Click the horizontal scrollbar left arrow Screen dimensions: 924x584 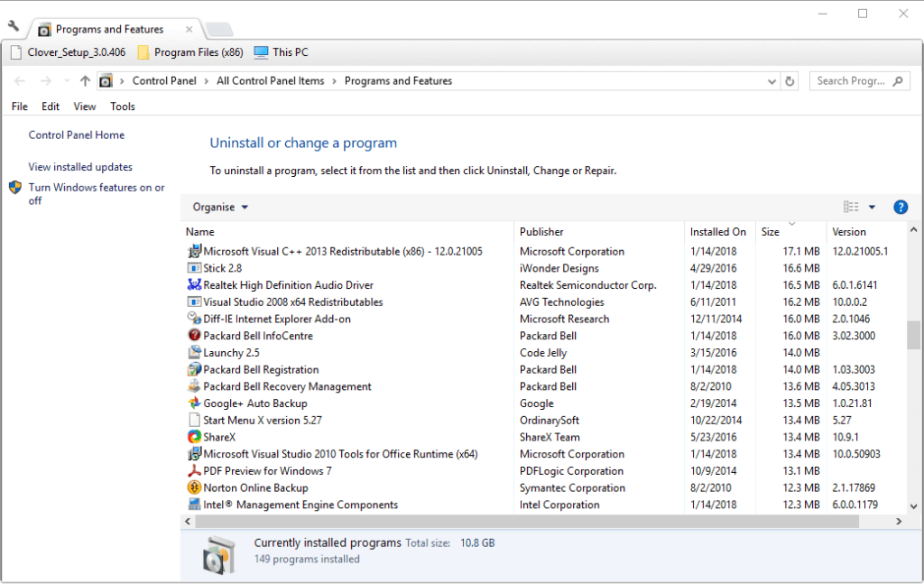pyautogui.click(x=188, y=522)
